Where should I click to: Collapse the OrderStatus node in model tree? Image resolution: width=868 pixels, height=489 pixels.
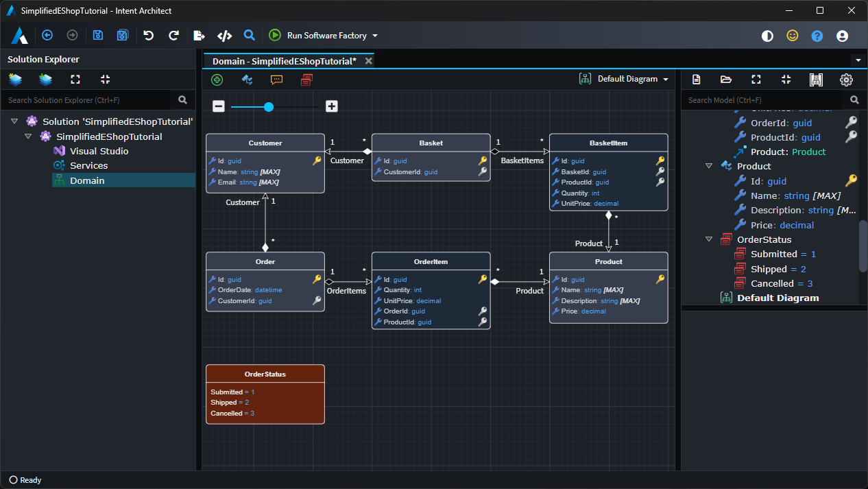tap(709, 239)
